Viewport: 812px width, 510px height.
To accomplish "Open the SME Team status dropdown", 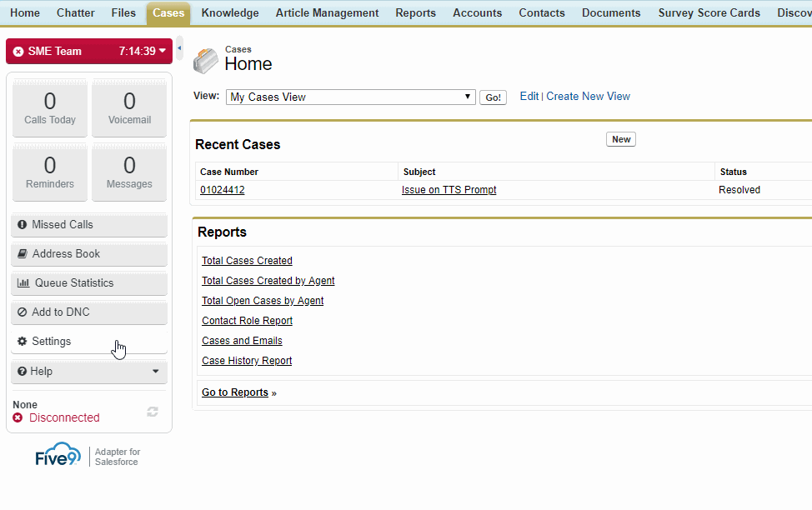I will click(x=89, y=51).
